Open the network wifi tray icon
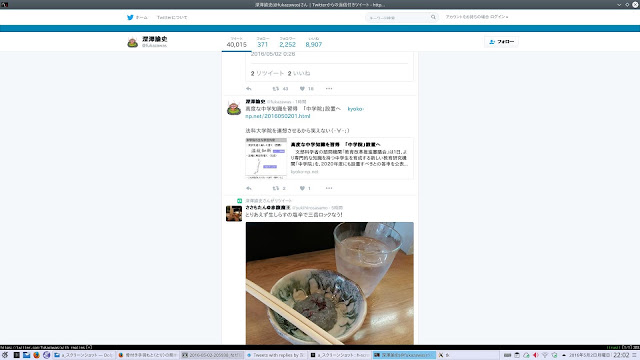640x360 pixels. pyautogui.click(x=545, y=355)
